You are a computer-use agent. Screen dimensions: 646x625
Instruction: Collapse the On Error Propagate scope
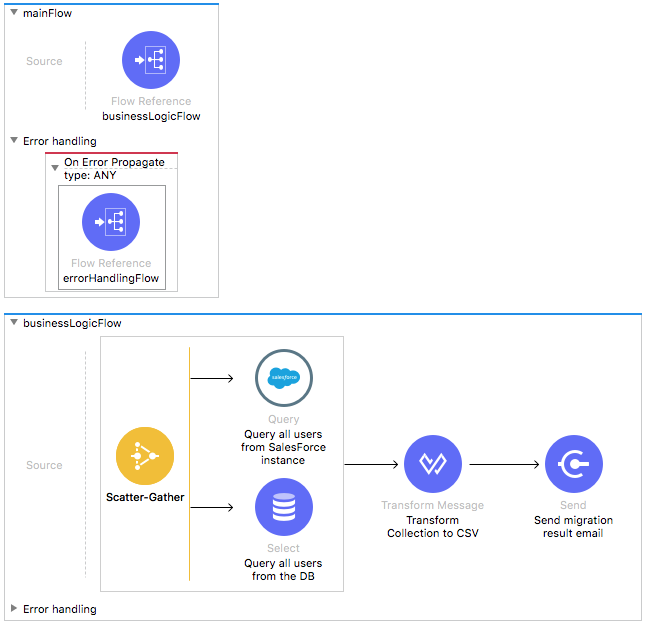point(55,168)
